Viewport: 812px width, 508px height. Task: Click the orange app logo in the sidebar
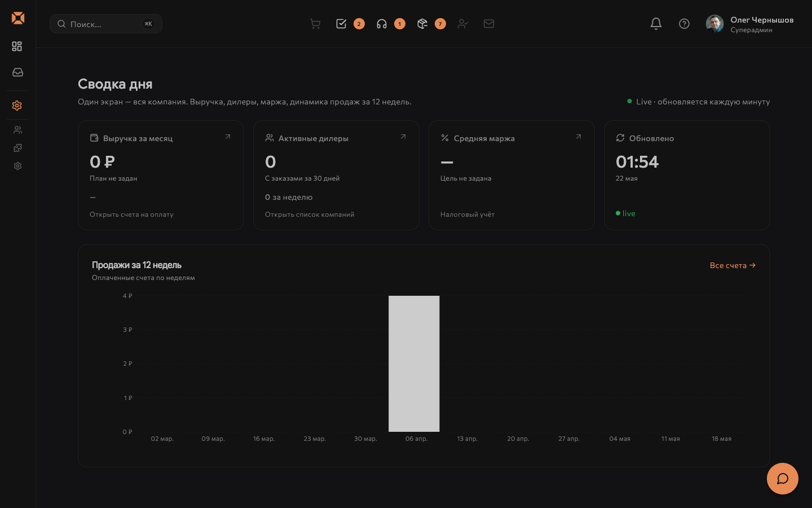coord(18,18)
